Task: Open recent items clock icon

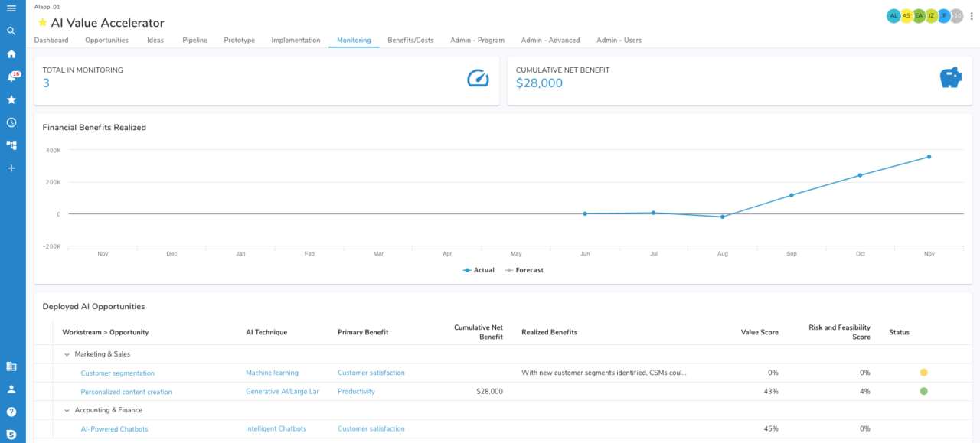Action: [11, 122]
